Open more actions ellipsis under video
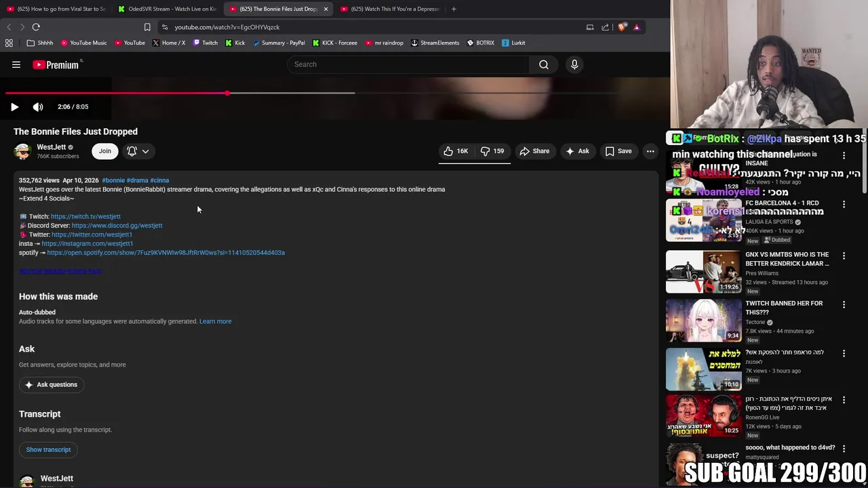 coord(650,151)
